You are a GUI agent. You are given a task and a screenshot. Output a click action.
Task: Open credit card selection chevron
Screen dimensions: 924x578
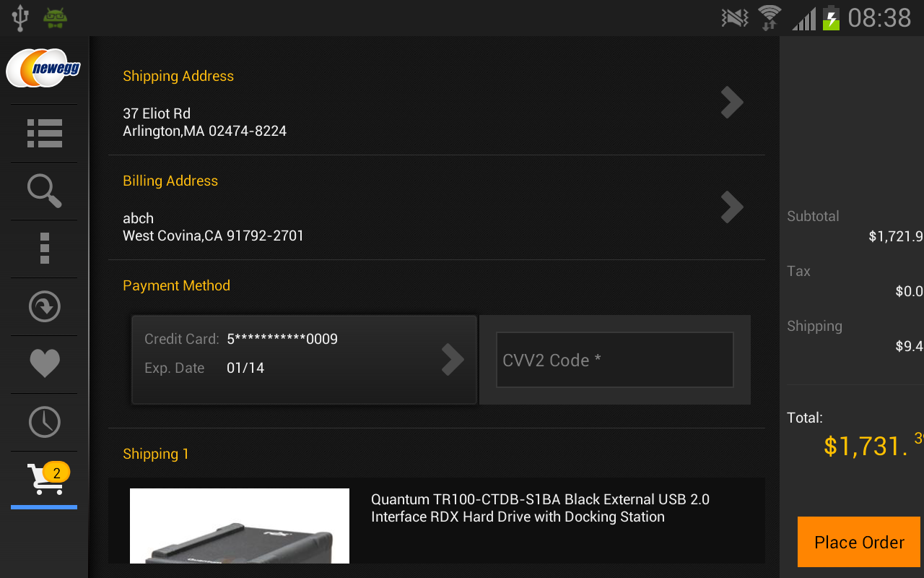453,359
